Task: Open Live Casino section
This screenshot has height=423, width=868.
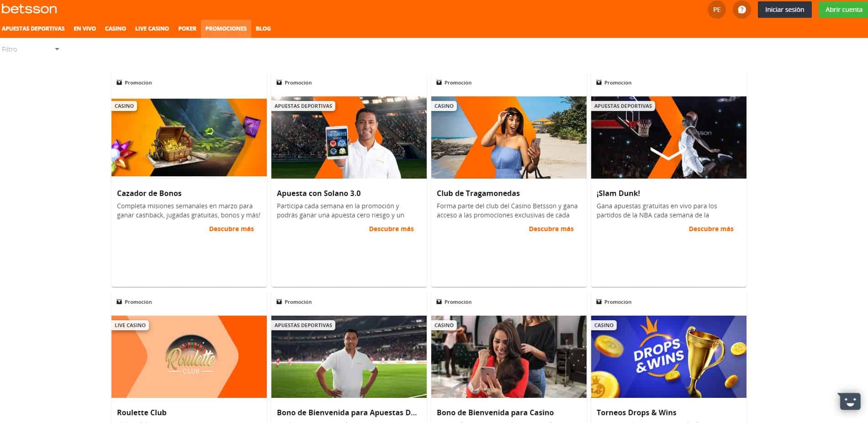Action: (152, 28)
